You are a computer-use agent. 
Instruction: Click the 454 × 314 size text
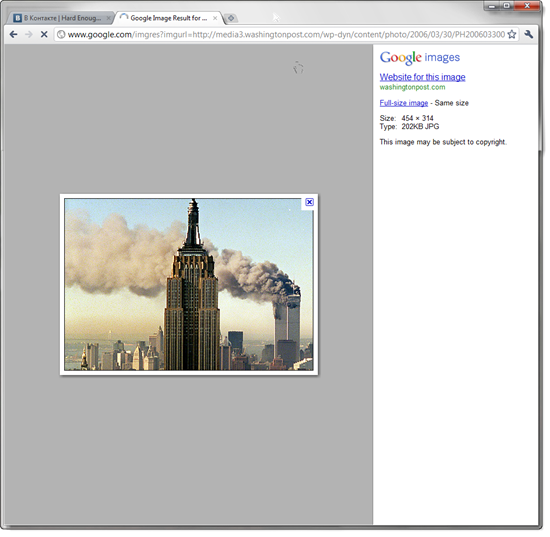click(417, 118)
